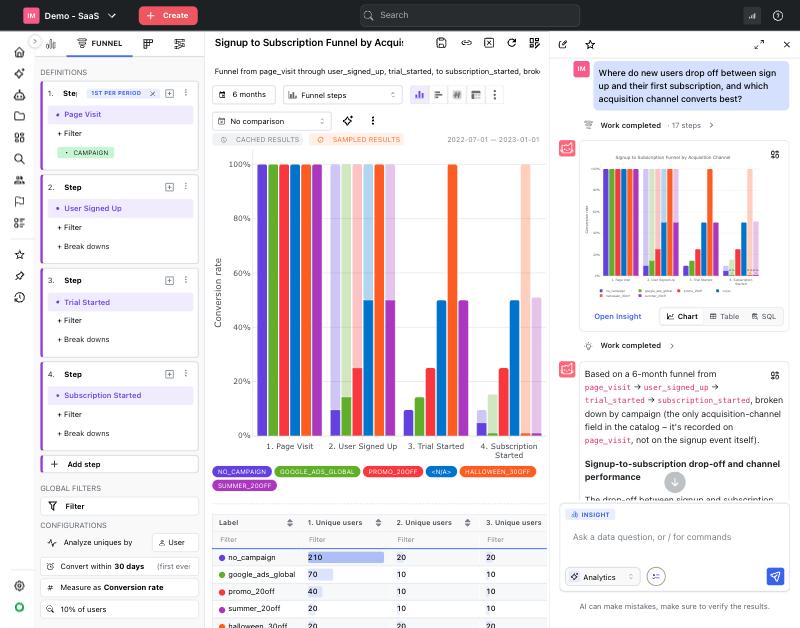Select the Subscription Started event
The height and width of the screenshot is (628, 800).
[x=120, y=395]
